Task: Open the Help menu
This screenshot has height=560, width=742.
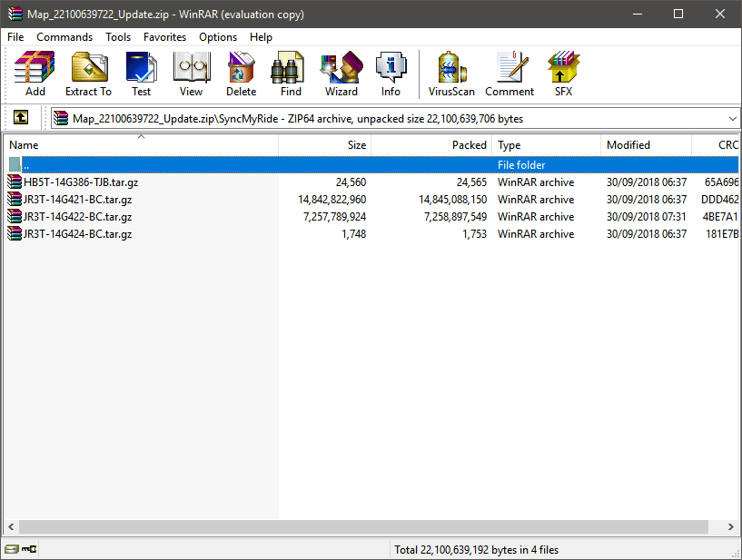Action: click(261, 37)
